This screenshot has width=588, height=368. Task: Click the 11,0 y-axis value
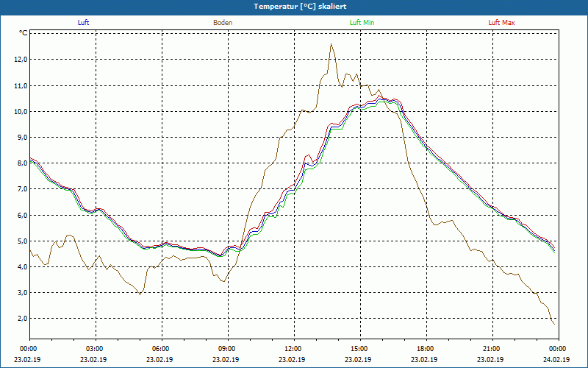click(x=21, y=85)
